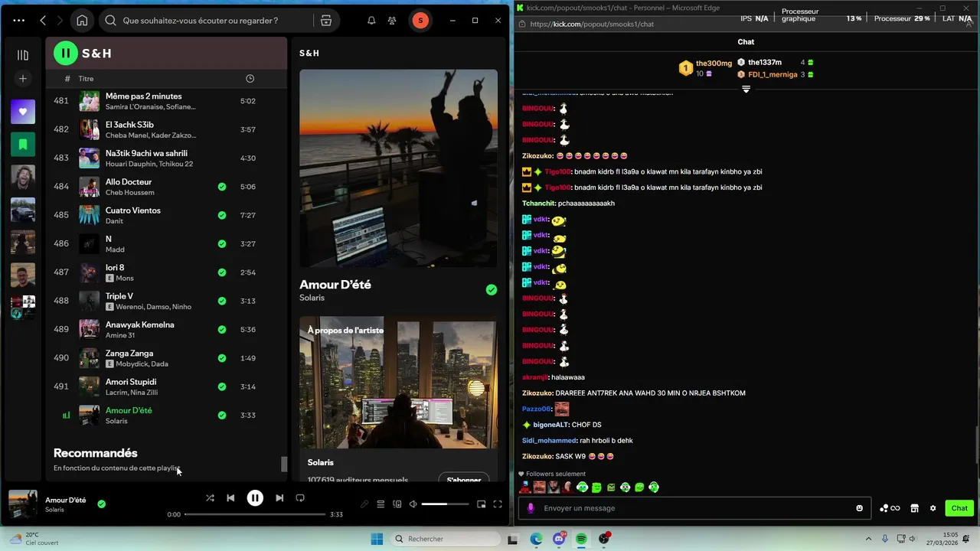The width and height of the screenshot is (980, 551).
Task: Toggle saved check for Anawyak Kemelna
Action: pos(222,330)
